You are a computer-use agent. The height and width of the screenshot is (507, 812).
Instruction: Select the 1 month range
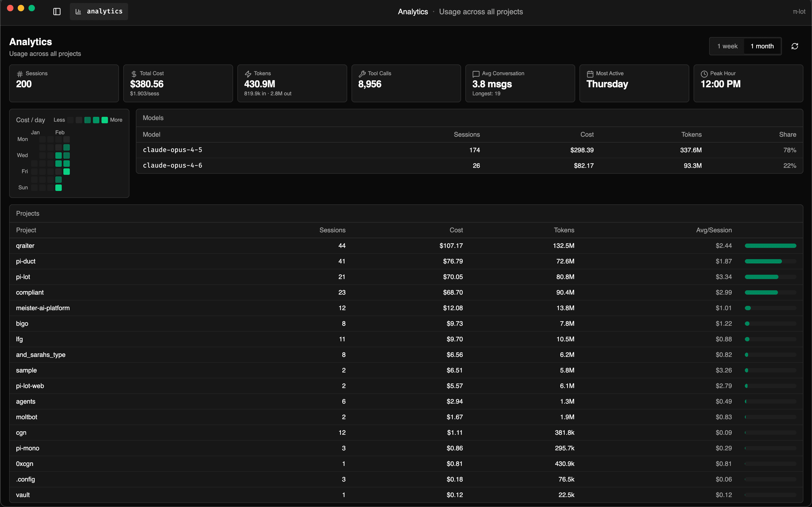click(762, 46)
